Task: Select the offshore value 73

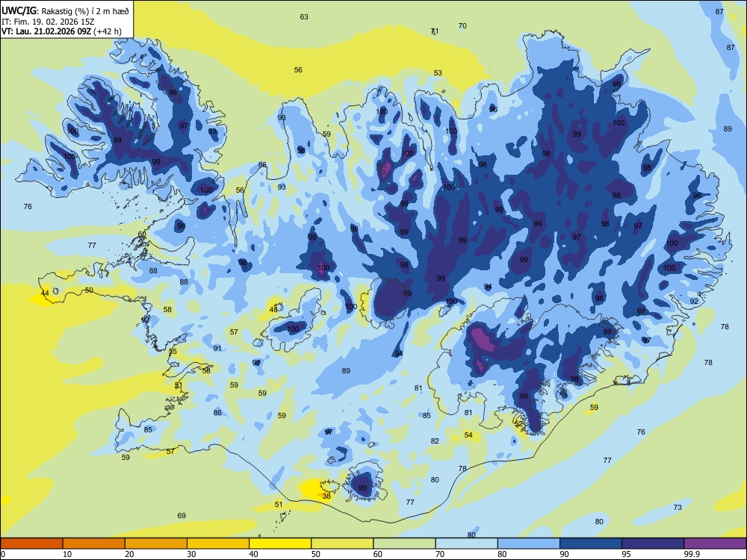Action: [x=678, y=508]
